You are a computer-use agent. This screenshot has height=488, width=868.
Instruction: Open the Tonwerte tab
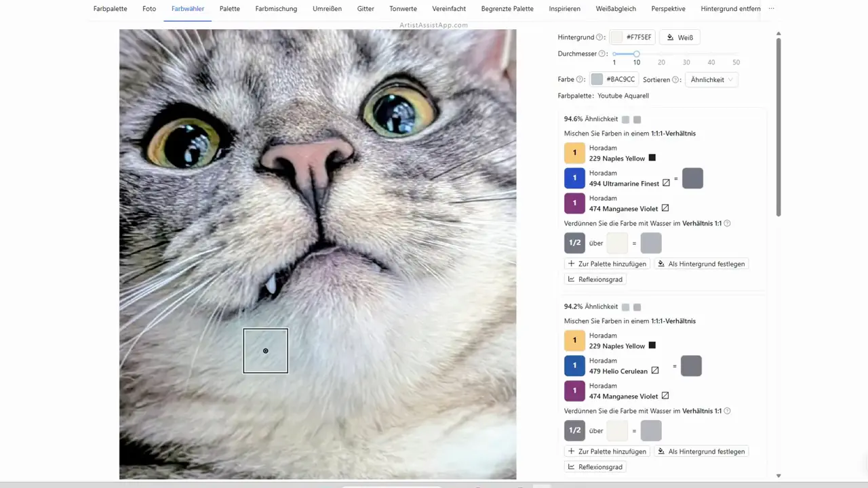click(403, 9)
